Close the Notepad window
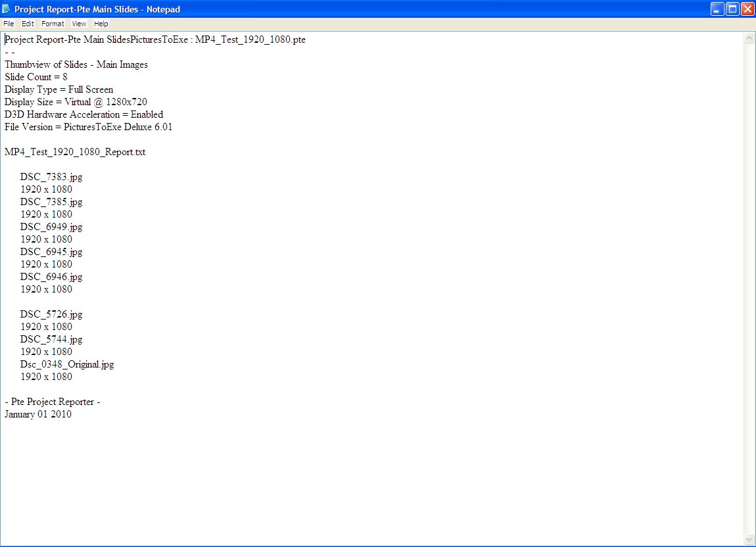756x547 pixels. click(x=747, y=9)
